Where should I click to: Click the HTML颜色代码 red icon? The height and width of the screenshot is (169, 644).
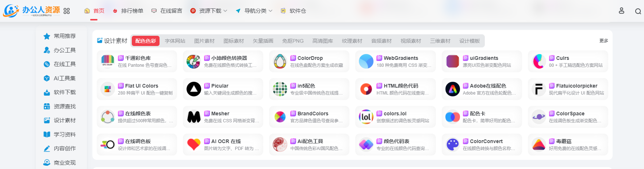pyautogui.click(x=366, y=89)
